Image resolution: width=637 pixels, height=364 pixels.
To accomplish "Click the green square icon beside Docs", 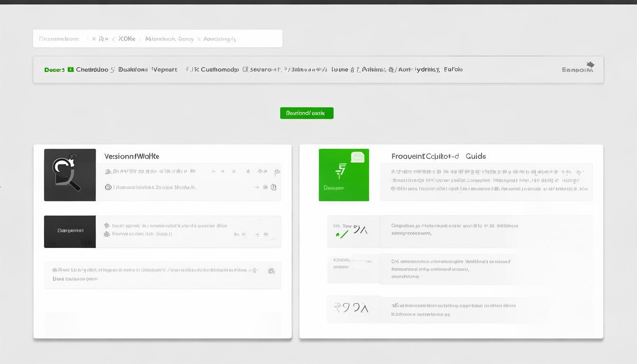I will (71, 70).
